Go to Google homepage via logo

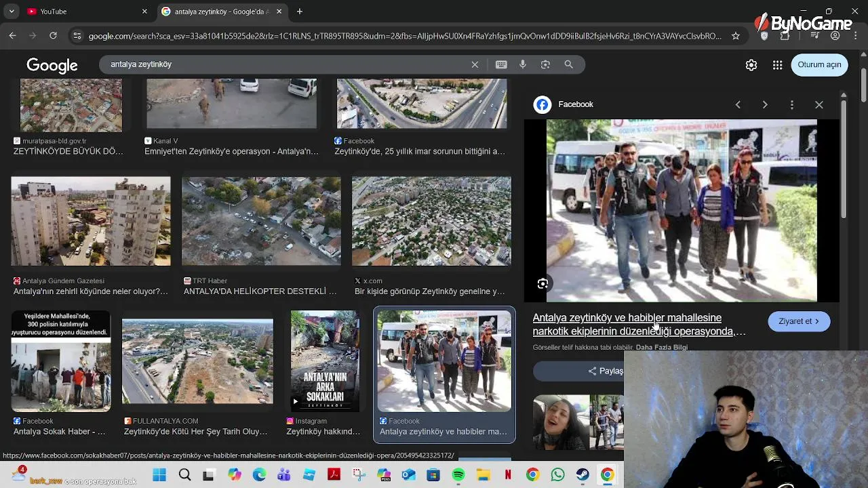click(x=52, y=65)
